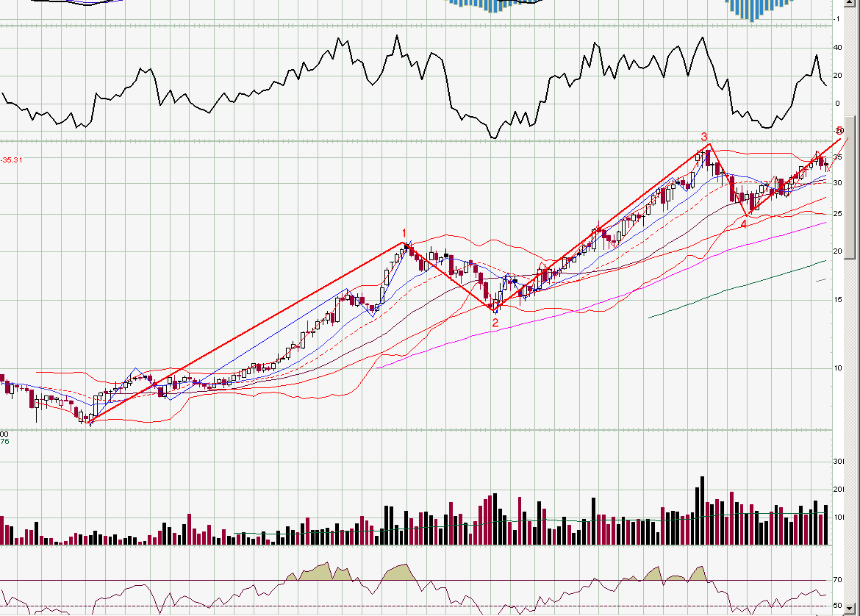Click the price axis value "35"
The image size is (860, 616).
coord(837,157)
